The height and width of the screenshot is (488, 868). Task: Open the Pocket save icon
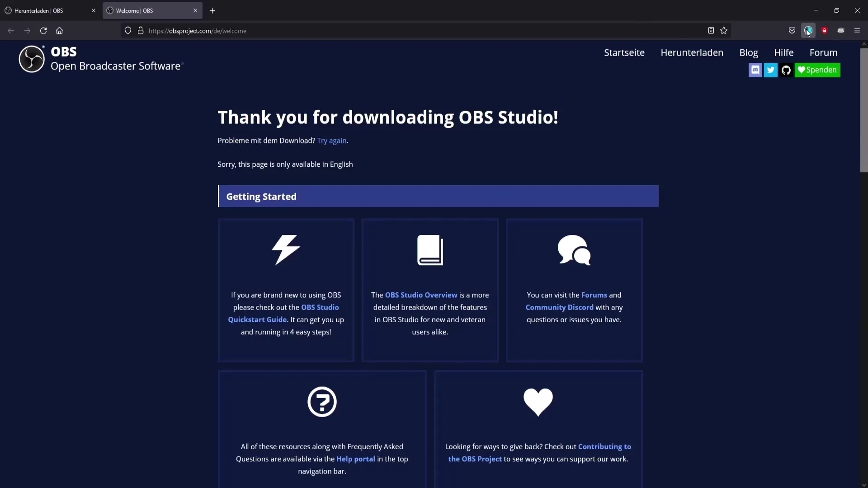(792, 31)
